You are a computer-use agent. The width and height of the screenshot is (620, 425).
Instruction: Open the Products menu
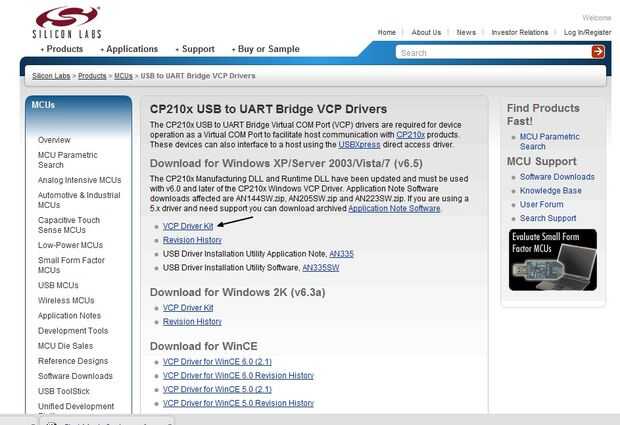[62, 49]
